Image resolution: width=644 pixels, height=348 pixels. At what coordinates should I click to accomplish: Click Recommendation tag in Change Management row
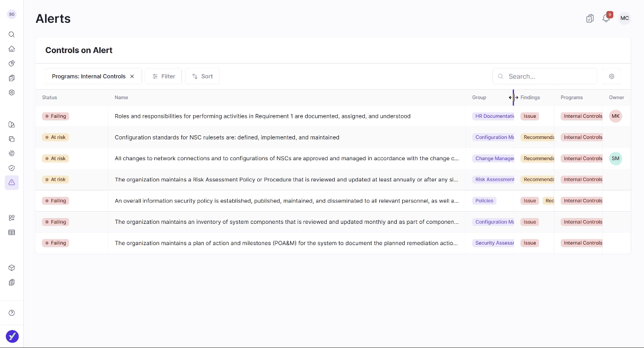point(537,159)
